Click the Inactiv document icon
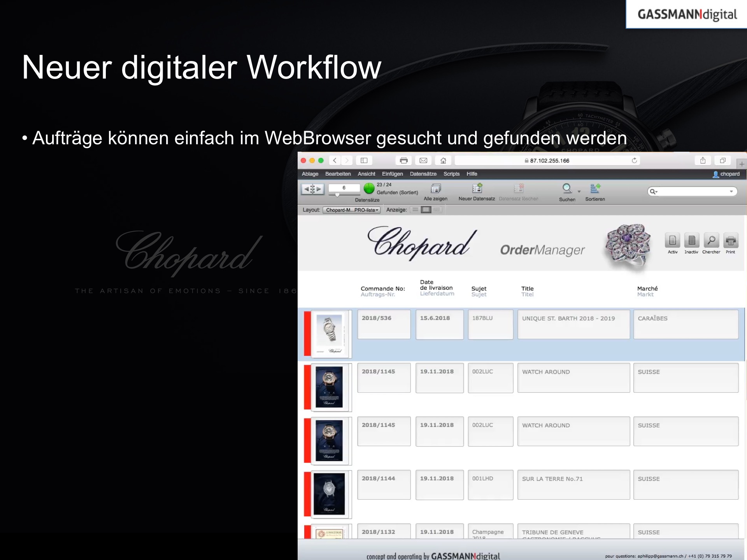The image size is (747, 560). click(691, 241)
